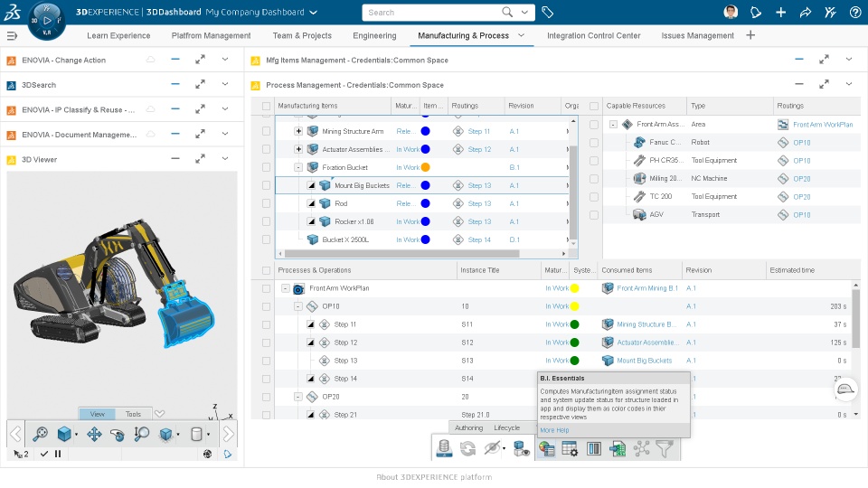Screen dimensions: 868x488
Task: Expand the Actuator Assemblies tree node
Action: pyautogui.click(x=298, y=149)
